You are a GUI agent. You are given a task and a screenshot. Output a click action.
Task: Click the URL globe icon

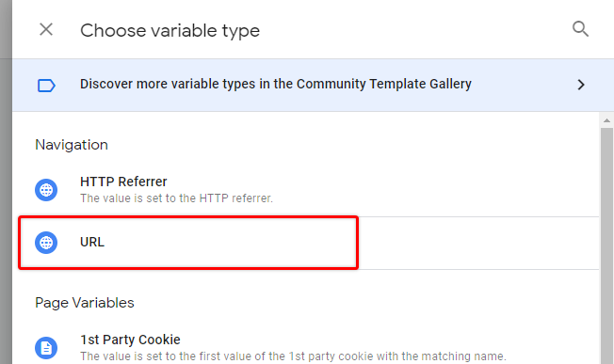click(x=46, y=243)
